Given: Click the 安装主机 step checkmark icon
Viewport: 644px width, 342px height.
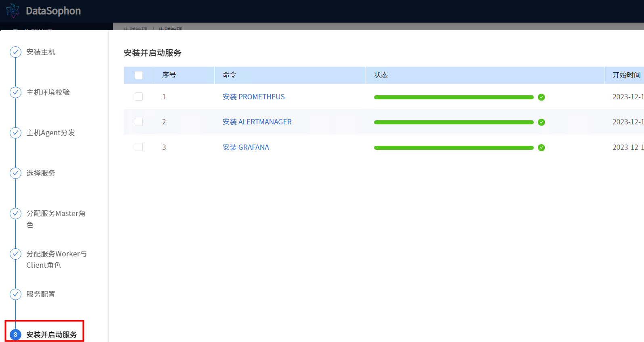Looking at the screenshot, I should click(15, 52).
